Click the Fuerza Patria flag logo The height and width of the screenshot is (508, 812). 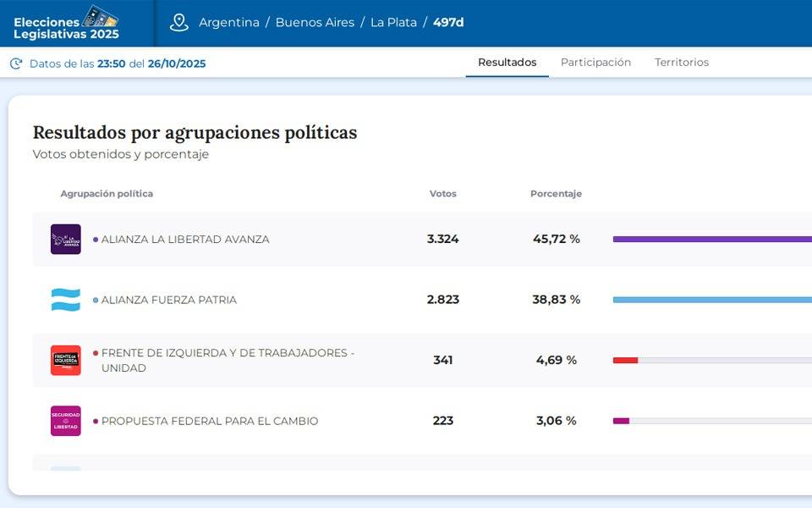66,300
